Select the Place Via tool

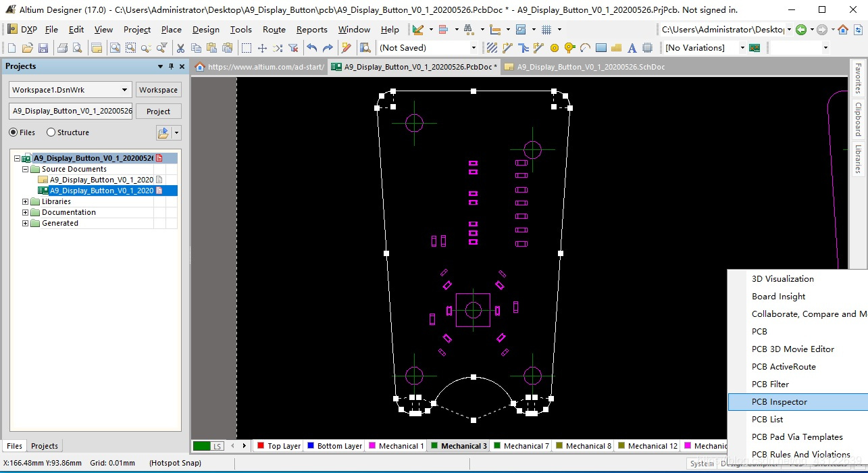point(569,47)
